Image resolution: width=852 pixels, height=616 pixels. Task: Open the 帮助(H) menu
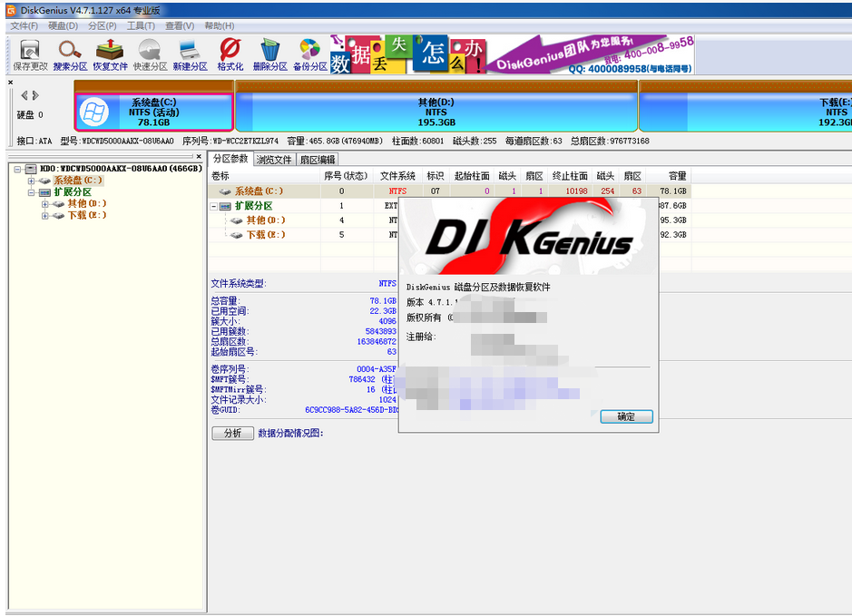[220, 26]
